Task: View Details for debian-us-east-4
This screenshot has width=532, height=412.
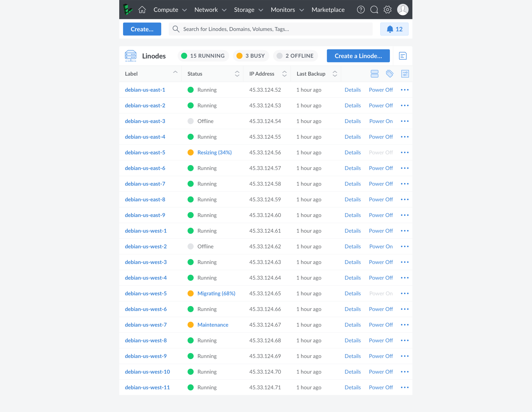Action: click(352, 137)
